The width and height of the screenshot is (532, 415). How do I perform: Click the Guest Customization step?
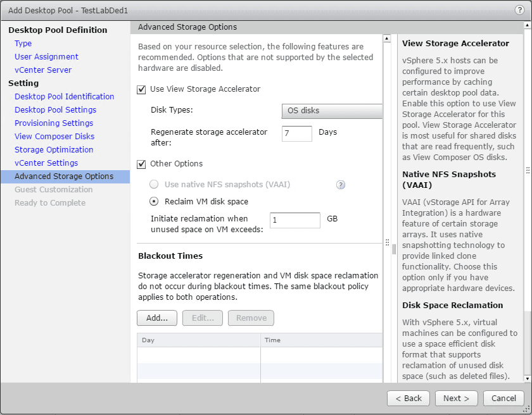pos(54,189)
